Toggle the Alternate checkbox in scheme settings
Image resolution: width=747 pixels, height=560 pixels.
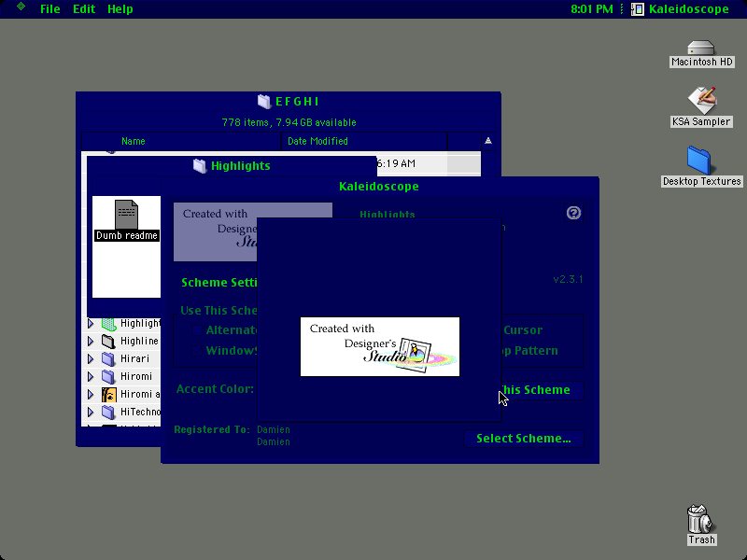pos(197,330)
